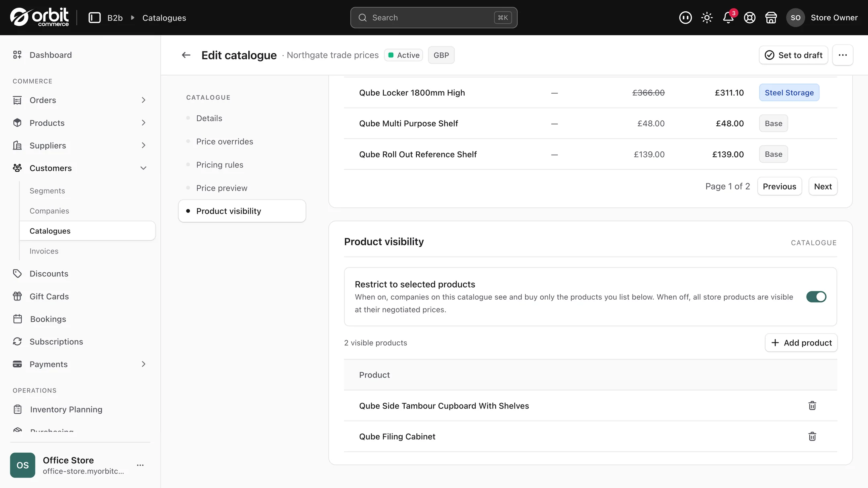Open notifications bell with 3 badge
Screen dimensions: 868x488
click(x=729, y=18)
